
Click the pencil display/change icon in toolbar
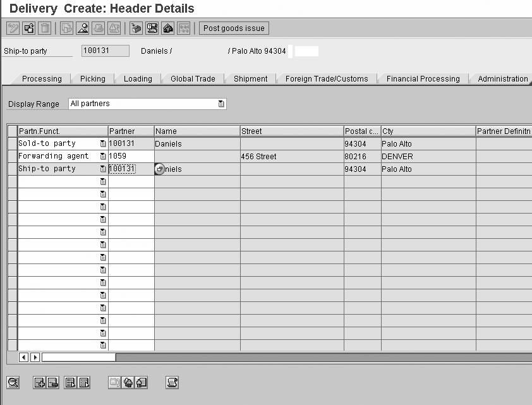click(x=13, y=28)
